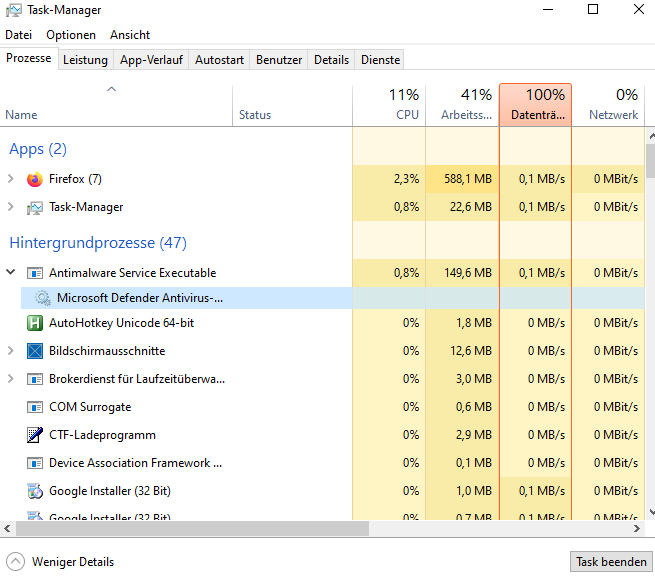Click Task-Manager memory value 22,6 MB
655x585 pixels.
coord(471,207)
